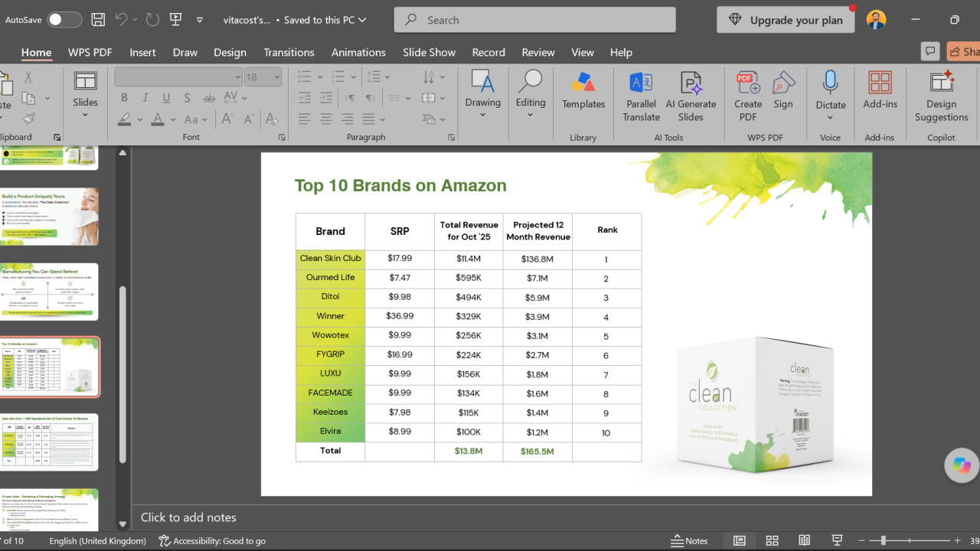Toggle bold formatting
This screenshot has width=980, height=551.
[124, 98]
